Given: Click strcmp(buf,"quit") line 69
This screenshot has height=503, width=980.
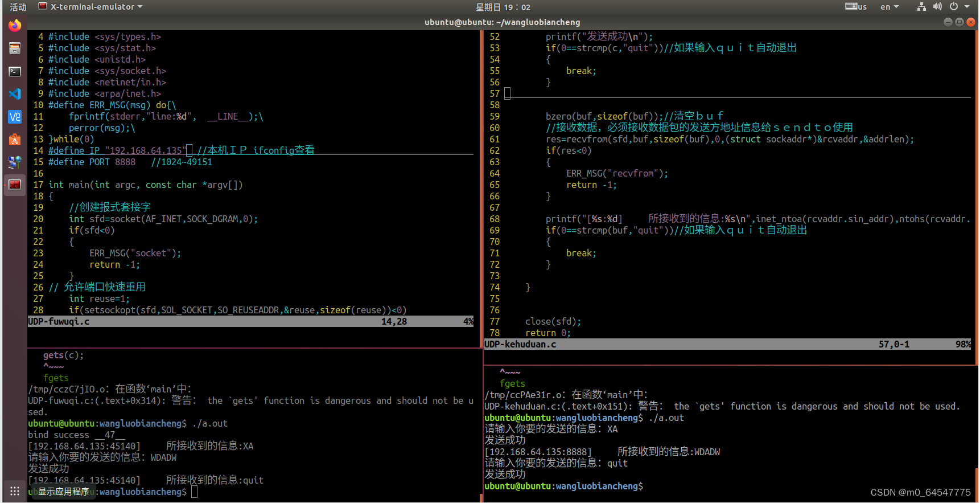Looking at the screenshot, I should coord(677,230).
